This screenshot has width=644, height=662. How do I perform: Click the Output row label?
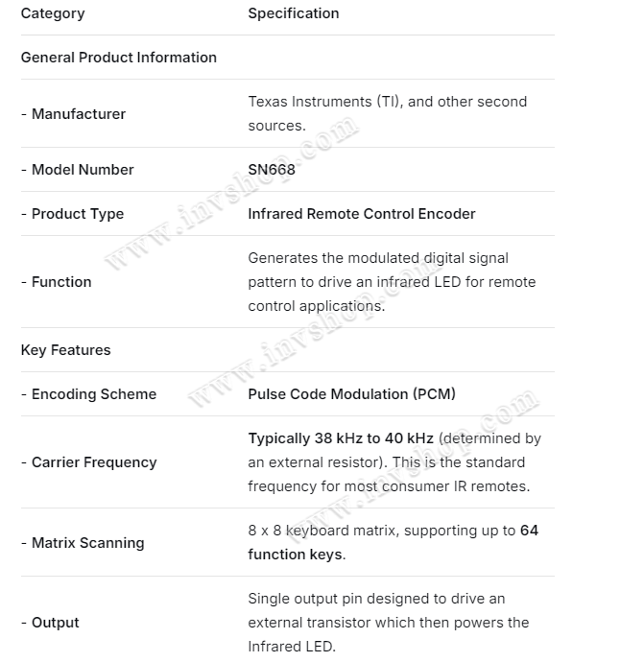(x=50, y=623)
